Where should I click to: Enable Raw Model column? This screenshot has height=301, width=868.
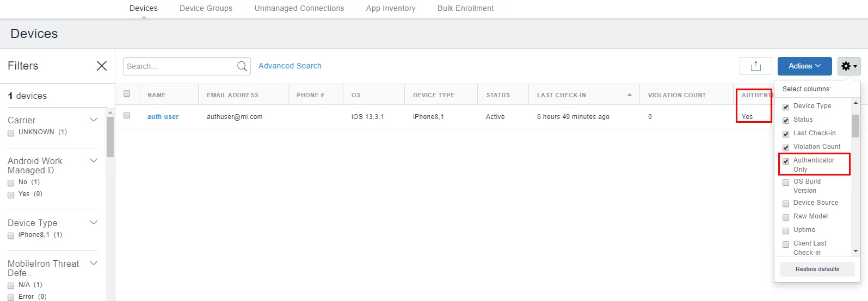pyautogui.click(x=786, y=217)
